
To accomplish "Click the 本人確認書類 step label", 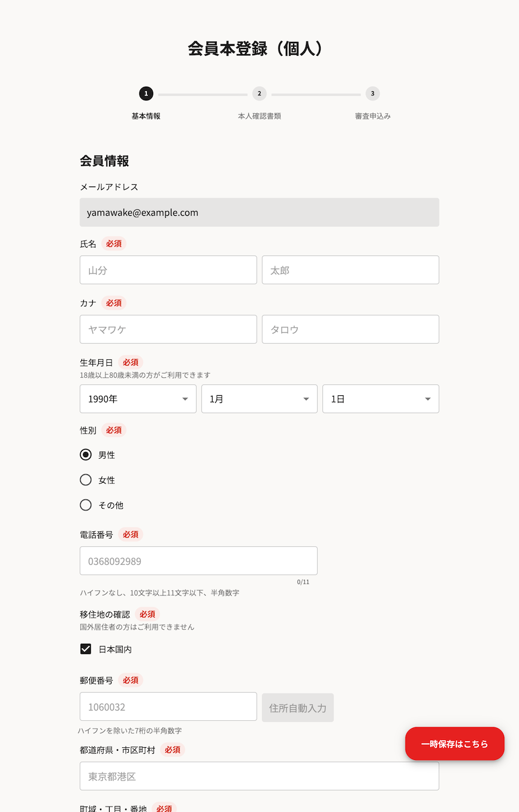I will tap(259, 116).
